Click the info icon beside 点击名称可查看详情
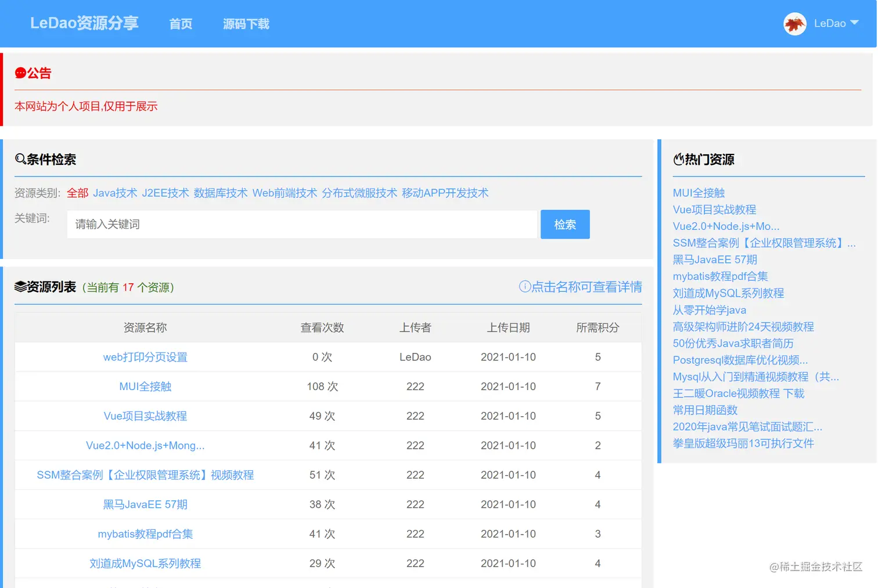Viewport: 878px width, 588px height. tap(525, 287)
